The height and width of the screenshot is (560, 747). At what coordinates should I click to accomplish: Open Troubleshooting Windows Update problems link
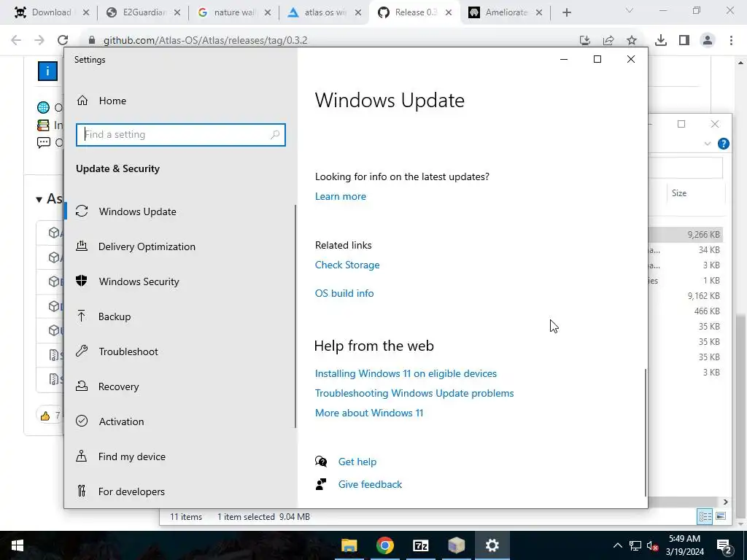pyautogui.click(x=414, y=393)
